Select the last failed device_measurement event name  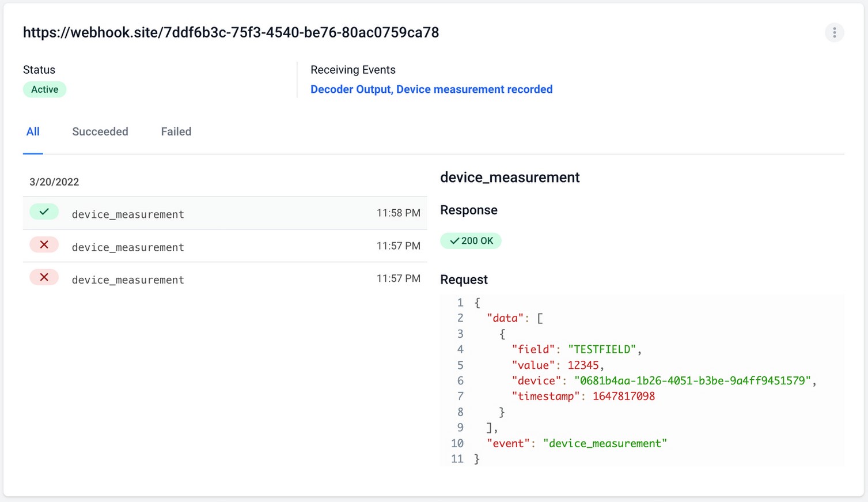tap(128, 280)
